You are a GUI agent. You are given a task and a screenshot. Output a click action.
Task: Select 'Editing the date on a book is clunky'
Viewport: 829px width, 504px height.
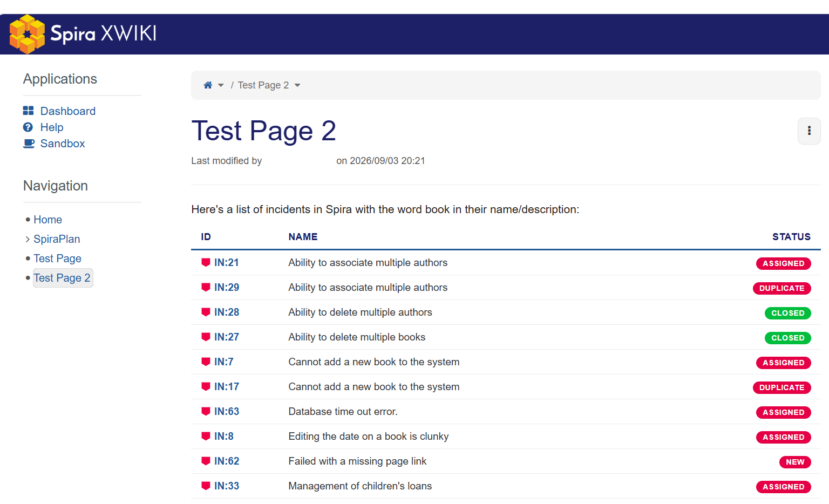(x=369, y=437)
